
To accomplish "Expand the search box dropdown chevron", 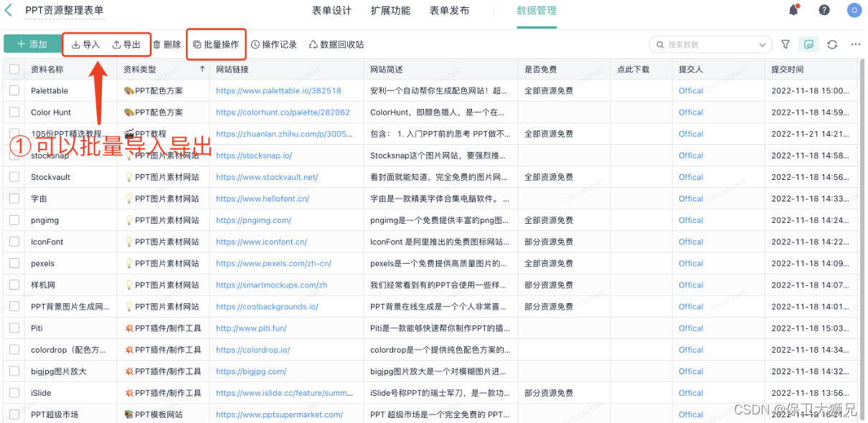I will (763, 44).
